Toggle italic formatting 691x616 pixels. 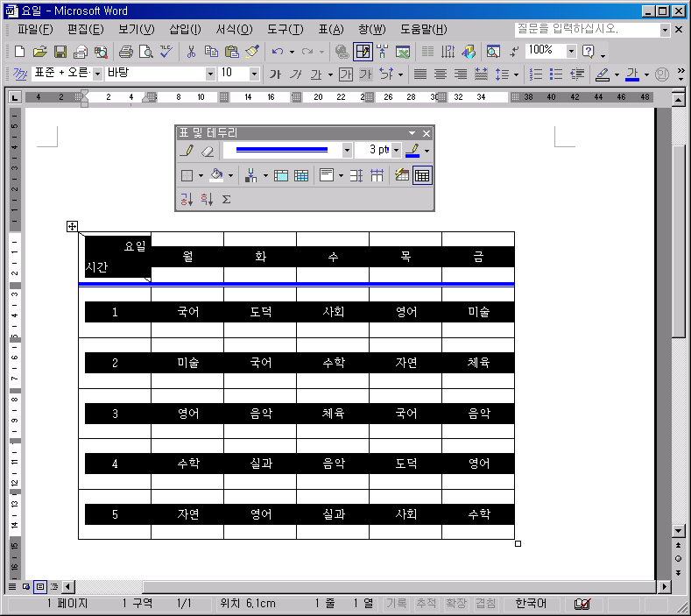tap(296, 74)
